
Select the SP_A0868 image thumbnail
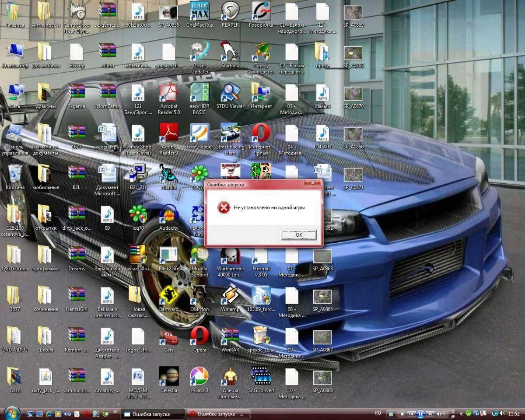322,382
